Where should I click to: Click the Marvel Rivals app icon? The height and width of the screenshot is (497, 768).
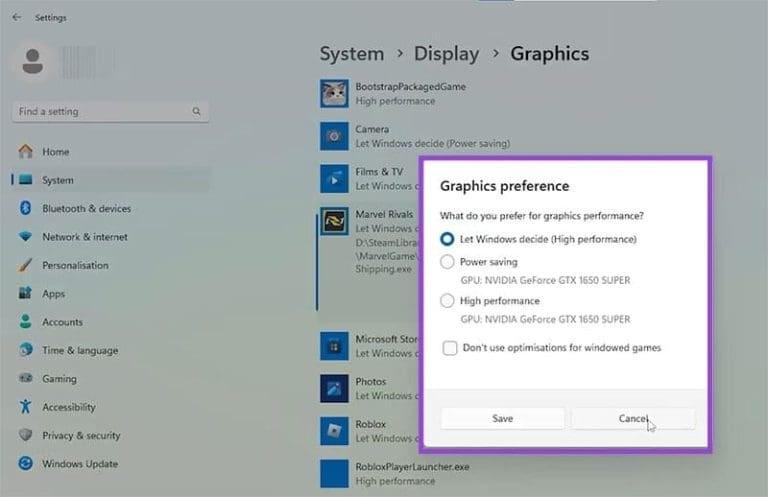pos(334,221)
